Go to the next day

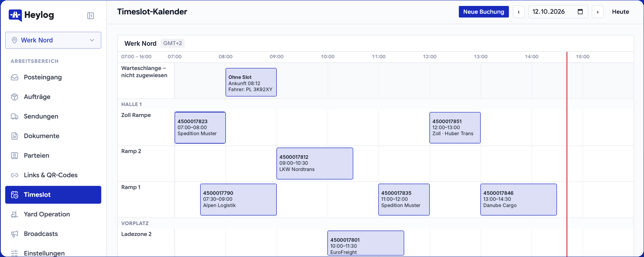[597, 12]
